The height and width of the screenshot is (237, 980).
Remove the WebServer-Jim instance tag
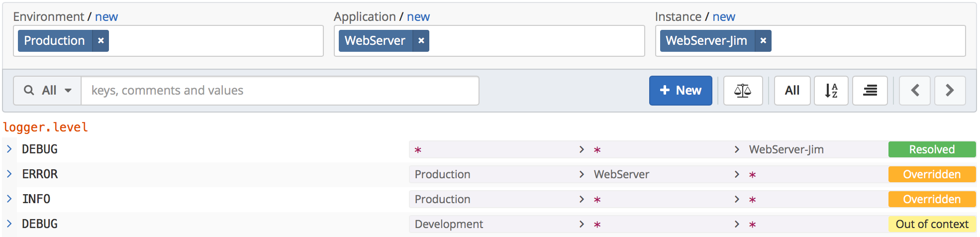763,41
